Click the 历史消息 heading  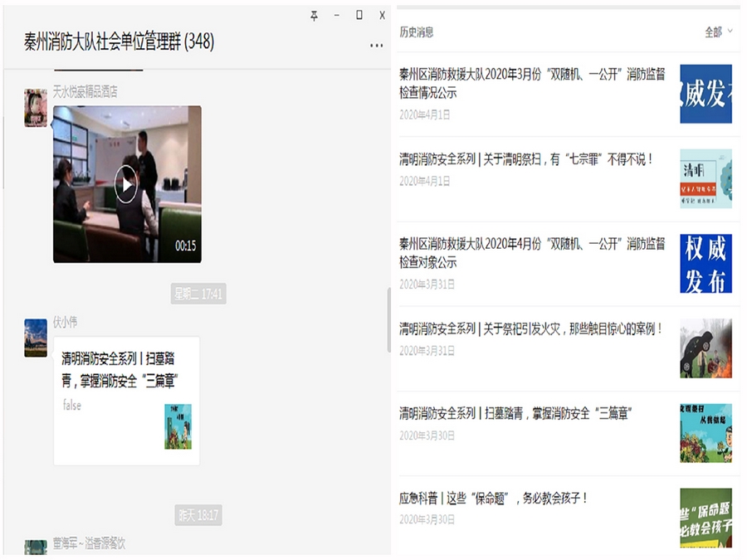[417, 32]
